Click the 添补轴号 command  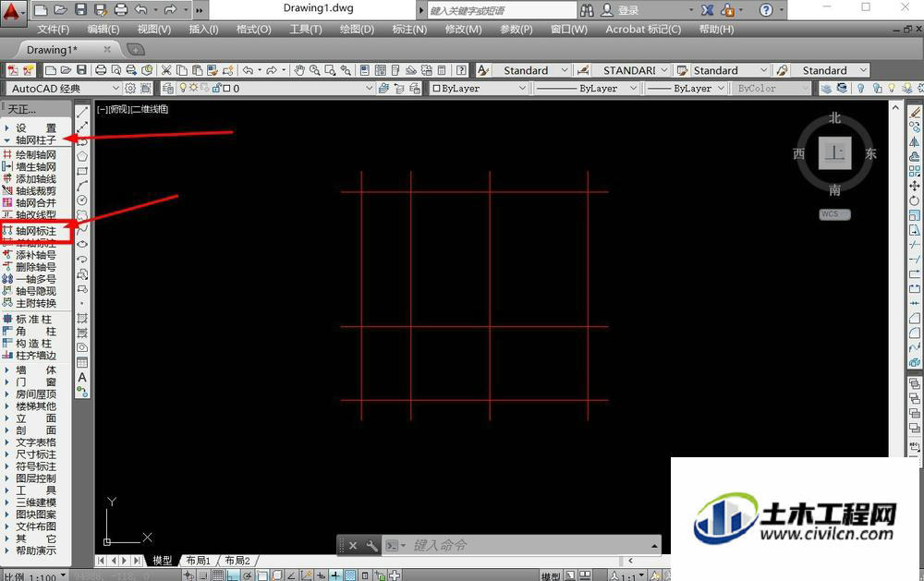(x=35, y=255)
